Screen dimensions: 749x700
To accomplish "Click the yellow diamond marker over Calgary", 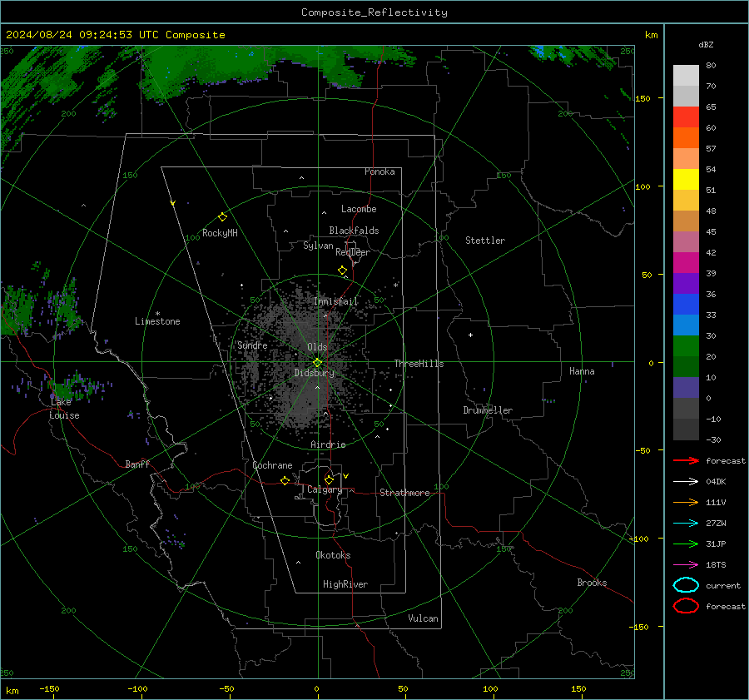I will [x=329, y=479].
